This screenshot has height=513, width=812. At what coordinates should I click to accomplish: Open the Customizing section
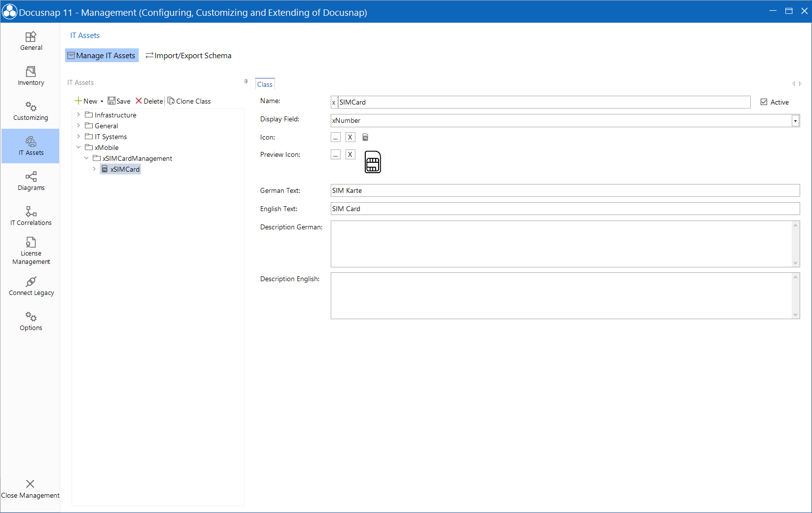pos(31,110)
